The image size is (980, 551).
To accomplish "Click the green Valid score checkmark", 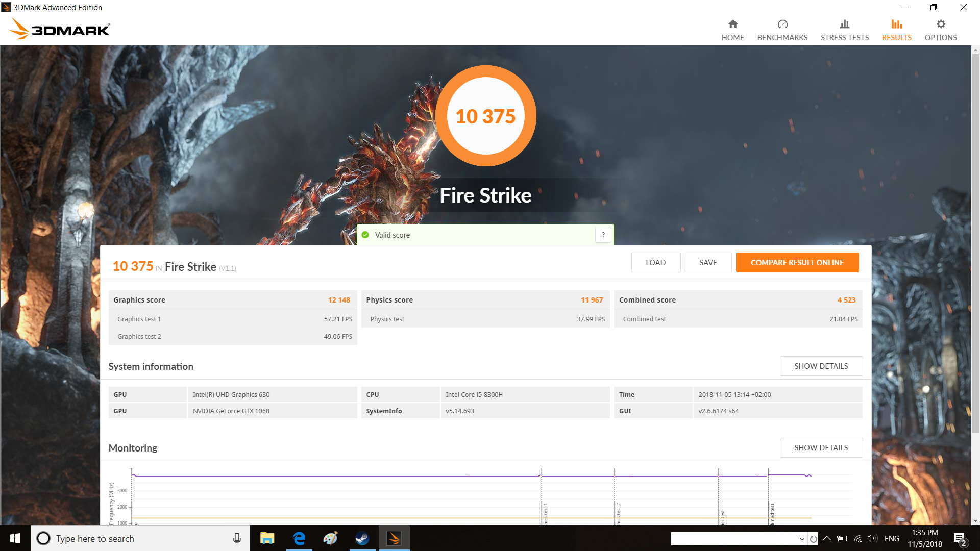I will pyautogui.click(x=365, y=235).
